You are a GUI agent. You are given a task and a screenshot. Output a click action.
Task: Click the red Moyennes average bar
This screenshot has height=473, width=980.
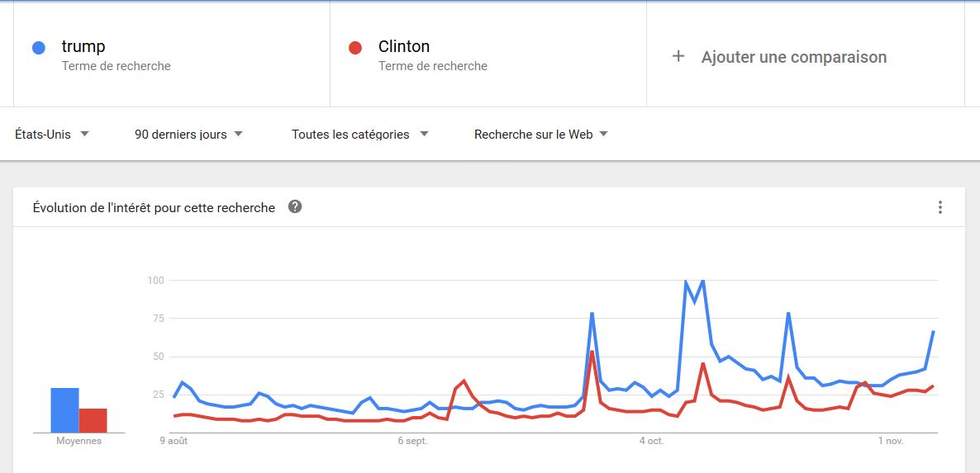click(x=93, y=421)
